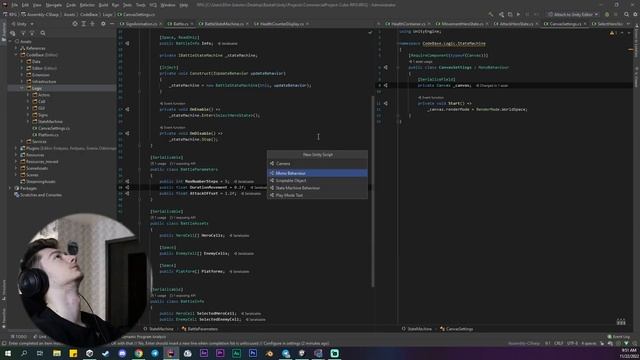
Task: Open the Window menu
Action: click(x=167, y=5)
